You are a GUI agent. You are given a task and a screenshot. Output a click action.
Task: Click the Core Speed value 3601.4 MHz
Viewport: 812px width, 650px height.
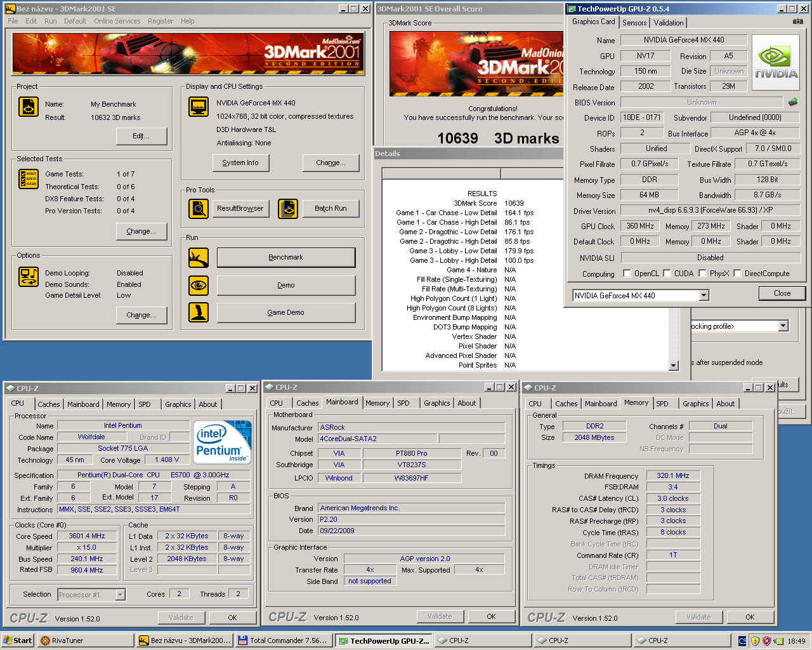pyautogui.click(x=87, y=536)
